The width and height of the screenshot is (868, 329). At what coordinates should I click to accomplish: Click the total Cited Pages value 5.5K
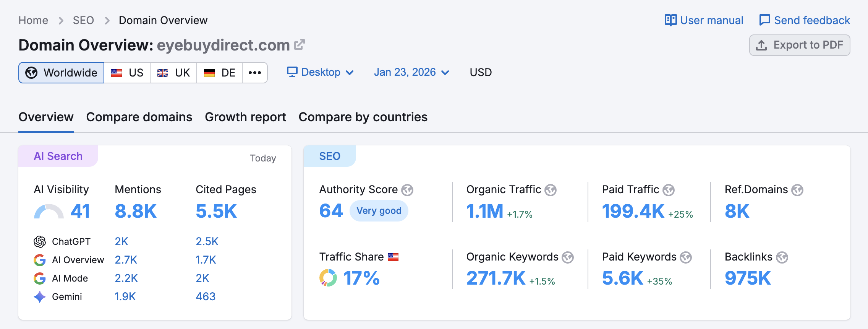coord(216,211)
